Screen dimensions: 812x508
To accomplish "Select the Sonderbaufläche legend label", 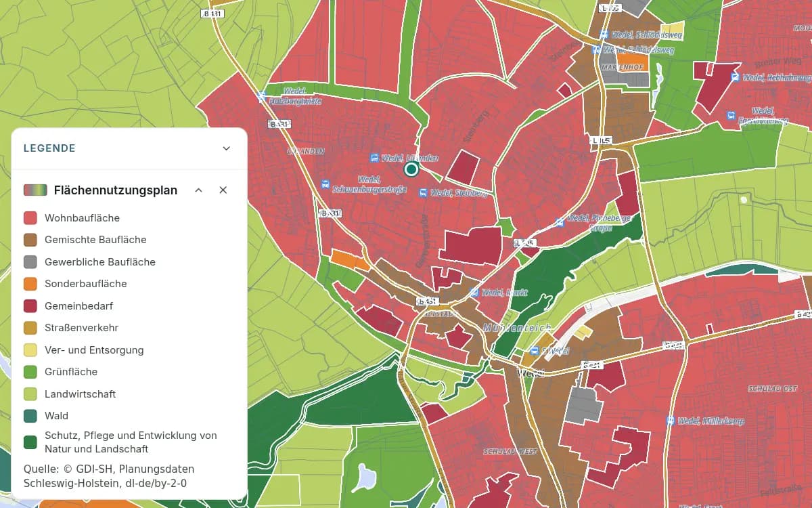I will pyautogui.click(x=86, y=284).
